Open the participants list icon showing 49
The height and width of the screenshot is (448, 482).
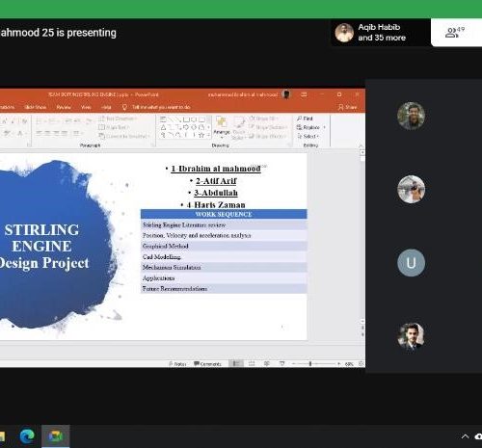tap(455, 32)
